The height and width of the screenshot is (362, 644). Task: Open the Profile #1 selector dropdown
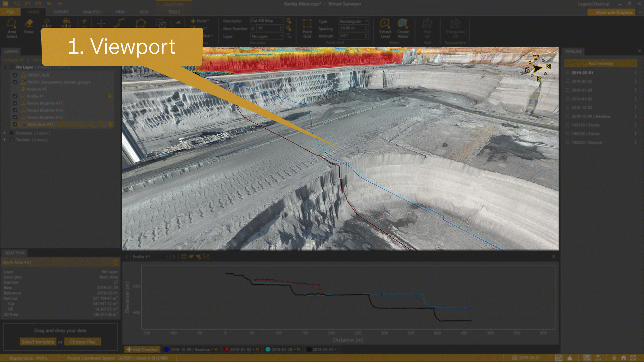167,257
